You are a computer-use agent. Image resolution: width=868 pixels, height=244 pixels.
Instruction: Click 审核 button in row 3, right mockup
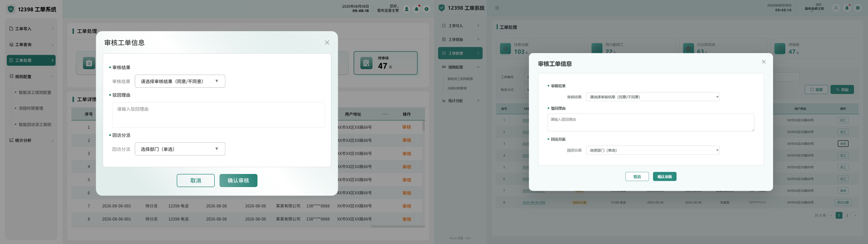point(843,144)
